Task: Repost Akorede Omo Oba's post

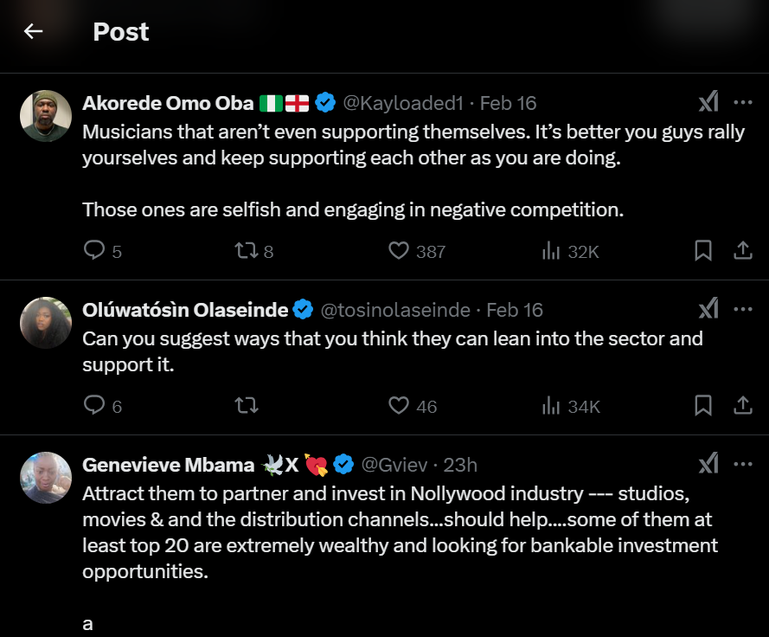Action: tap(246, 251)
